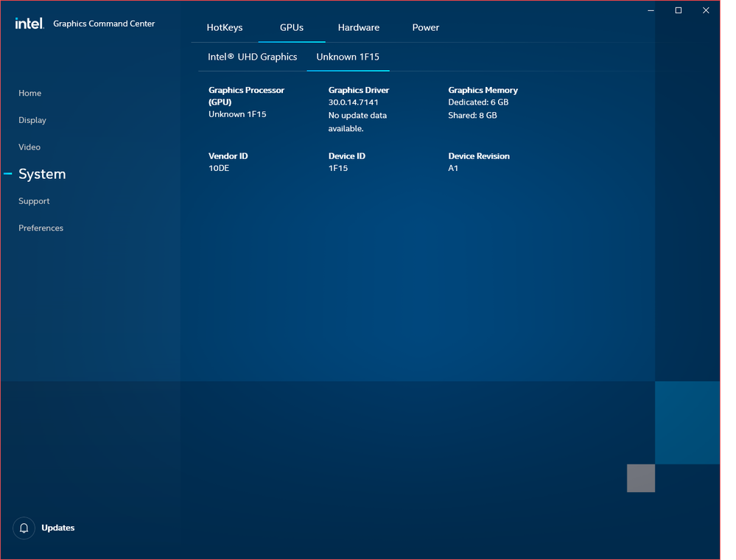736x560 pixels.
Task: Click the Shared: 8 GB memory text
Action: (473, 116)
